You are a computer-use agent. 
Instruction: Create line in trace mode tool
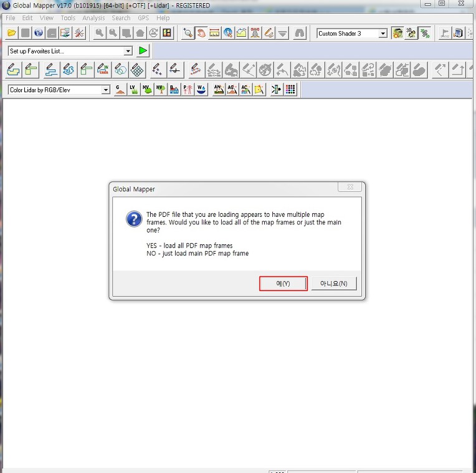point(69,70)
